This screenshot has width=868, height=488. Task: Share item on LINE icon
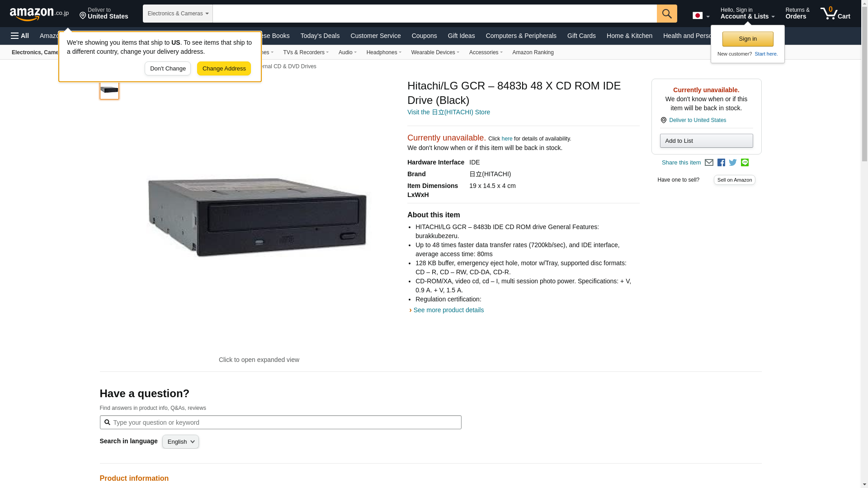coord(745,163)
